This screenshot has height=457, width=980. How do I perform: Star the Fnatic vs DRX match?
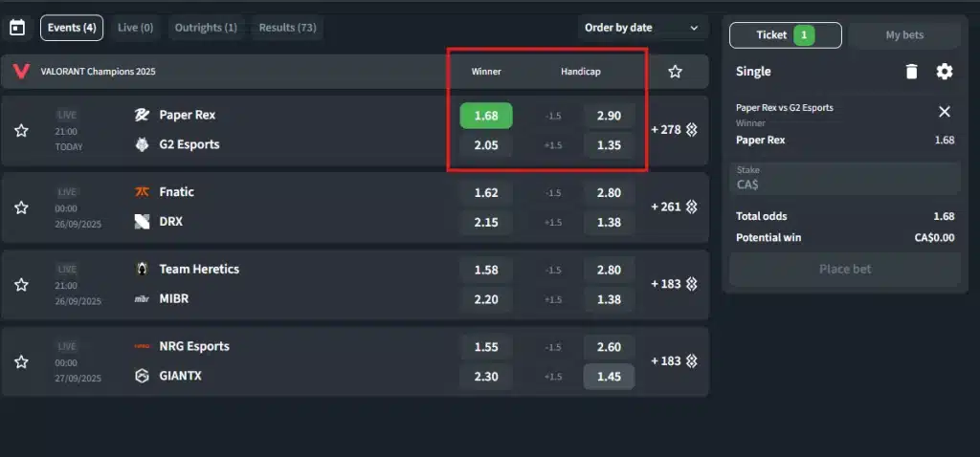pos(21,207)
